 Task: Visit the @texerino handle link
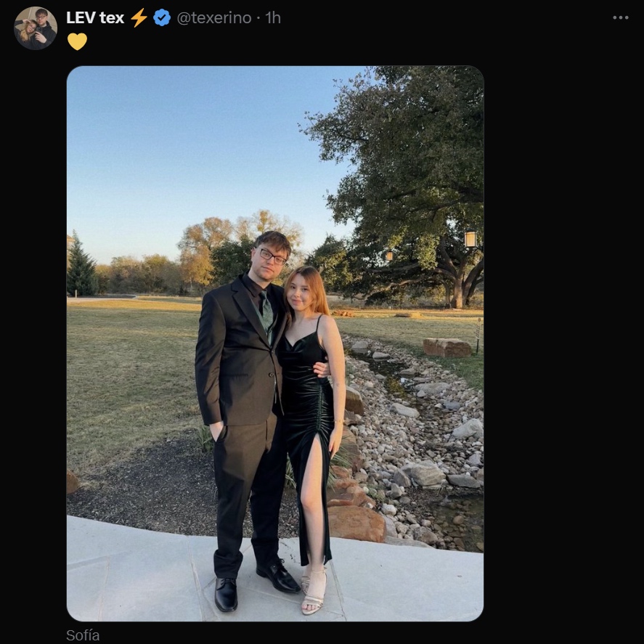[214, 18]
